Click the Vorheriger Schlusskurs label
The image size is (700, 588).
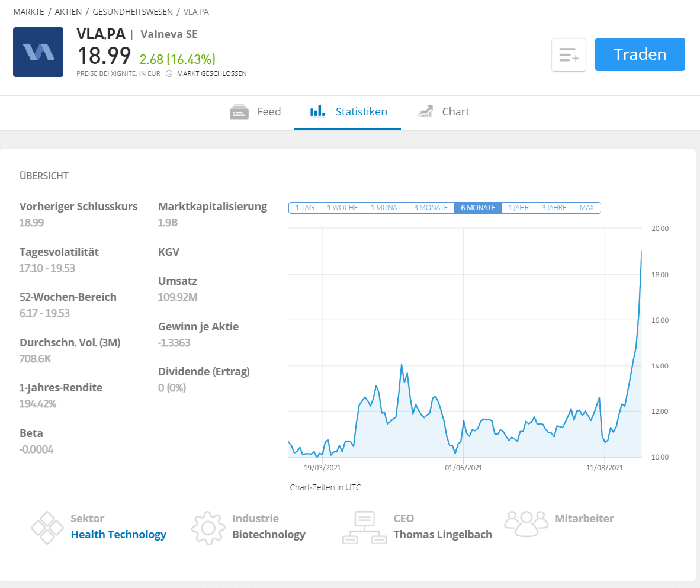pos(79,206)
